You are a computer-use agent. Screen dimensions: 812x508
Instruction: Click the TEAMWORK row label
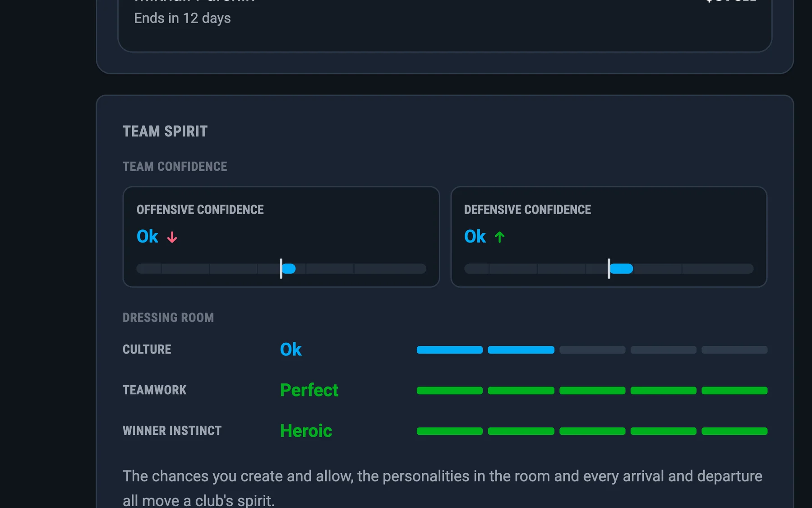pos(154,390)
